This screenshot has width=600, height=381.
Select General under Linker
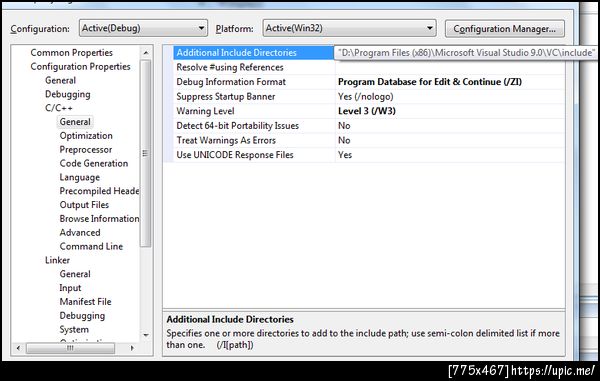75,274
